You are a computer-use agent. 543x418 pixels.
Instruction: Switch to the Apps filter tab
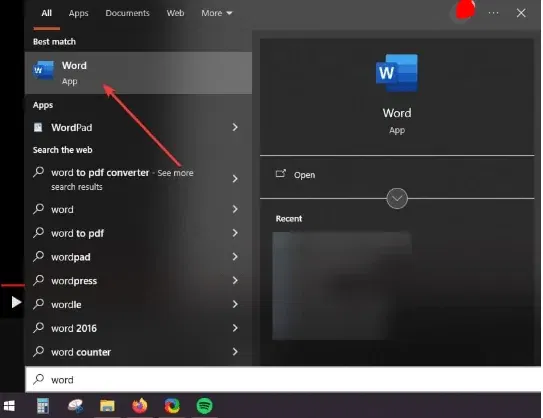click(78, 13)
